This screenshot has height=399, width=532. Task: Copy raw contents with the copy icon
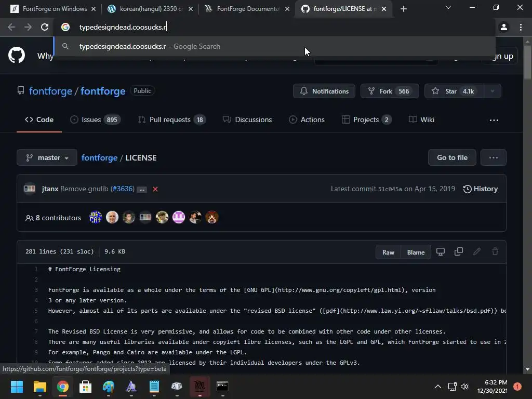tap(459, 252)
